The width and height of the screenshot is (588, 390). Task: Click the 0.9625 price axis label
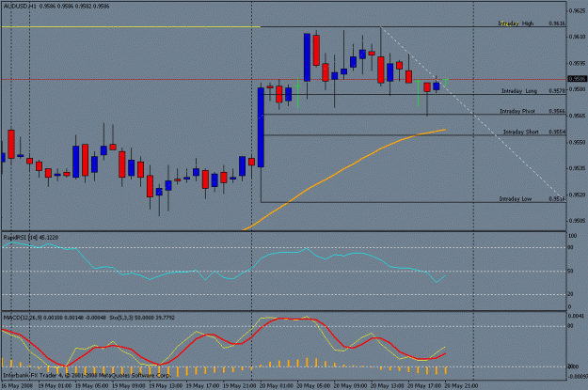pos(578,11)
